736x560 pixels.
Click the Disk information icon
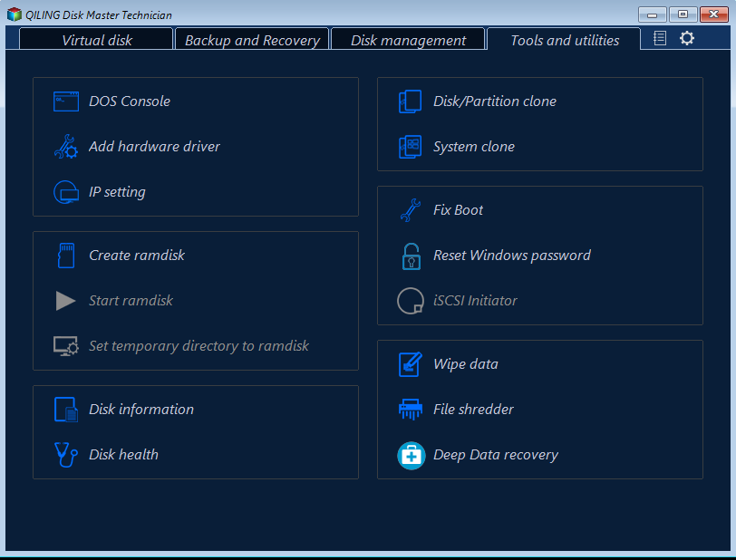click(x=66, y=410)
